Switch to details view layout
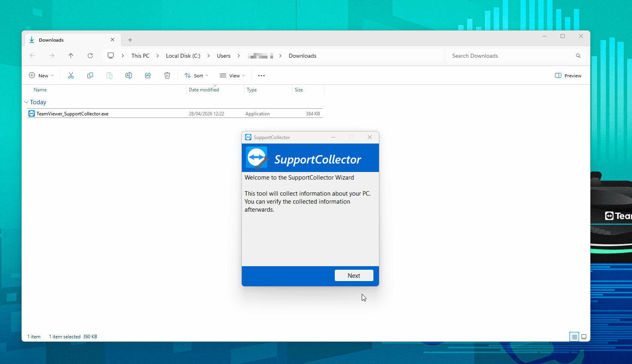 tap(574, 337)
